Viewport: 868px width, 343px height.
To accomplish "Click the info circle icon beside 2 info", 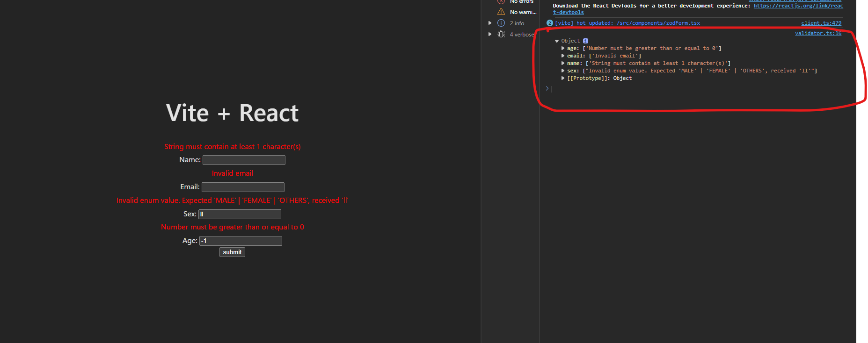I will point(501,23).
